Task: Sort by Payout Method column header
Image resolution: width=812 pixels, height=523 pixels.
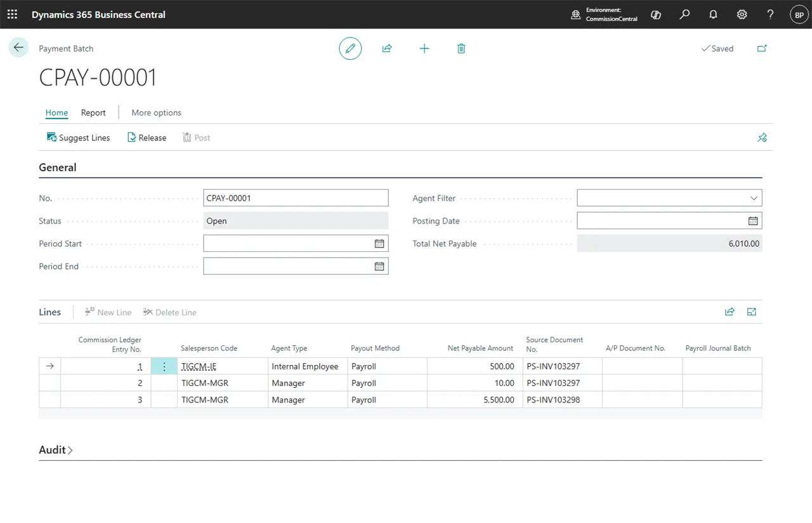Action: [x=375, y=348]
